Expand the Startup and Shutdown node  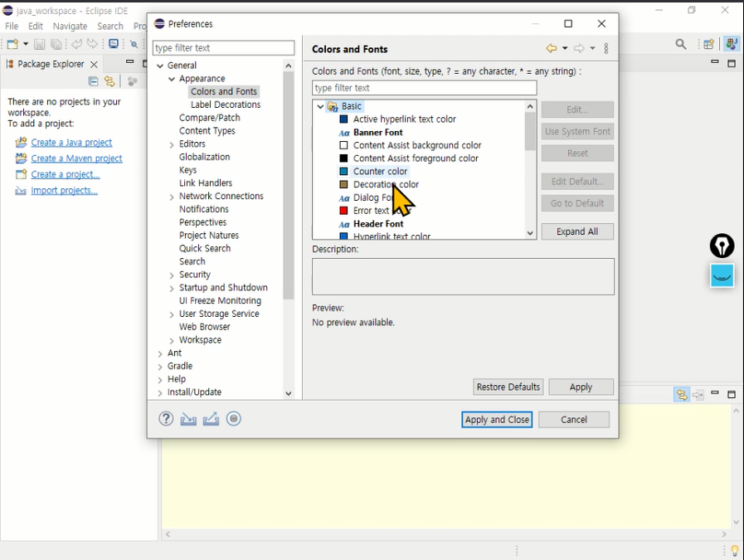click(x=172, y=289)
